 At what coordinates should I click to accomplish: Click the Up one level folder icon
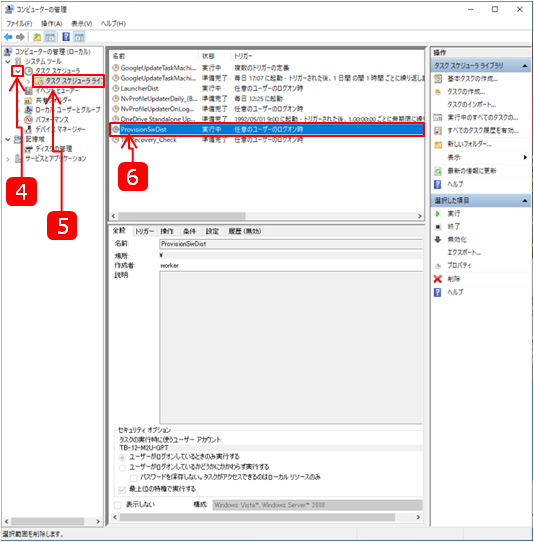point(37,37)
